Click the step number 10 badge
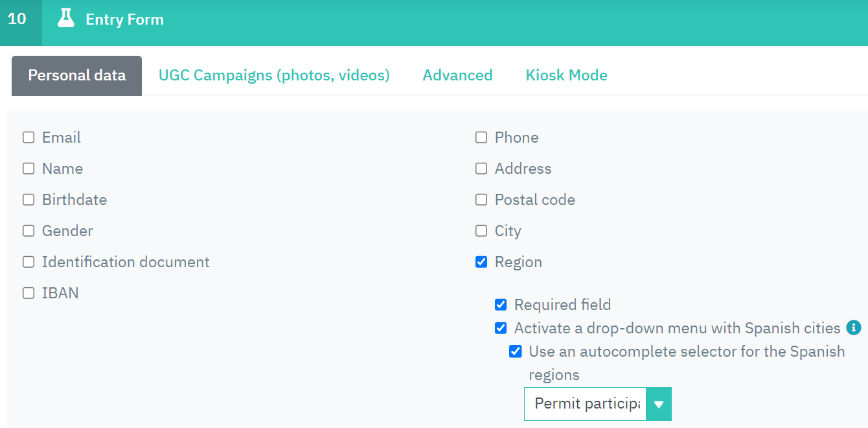The height and width of the screenshot is (428, 868). tap(17, 19)
